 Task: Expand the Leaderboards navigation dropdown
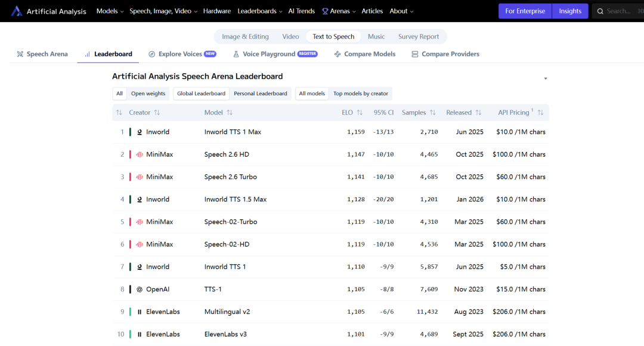tap(259, 11)
